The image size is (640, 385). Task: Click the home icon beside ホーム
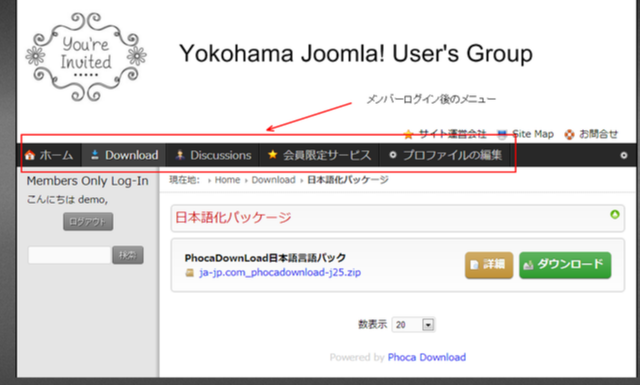[30, 155]
